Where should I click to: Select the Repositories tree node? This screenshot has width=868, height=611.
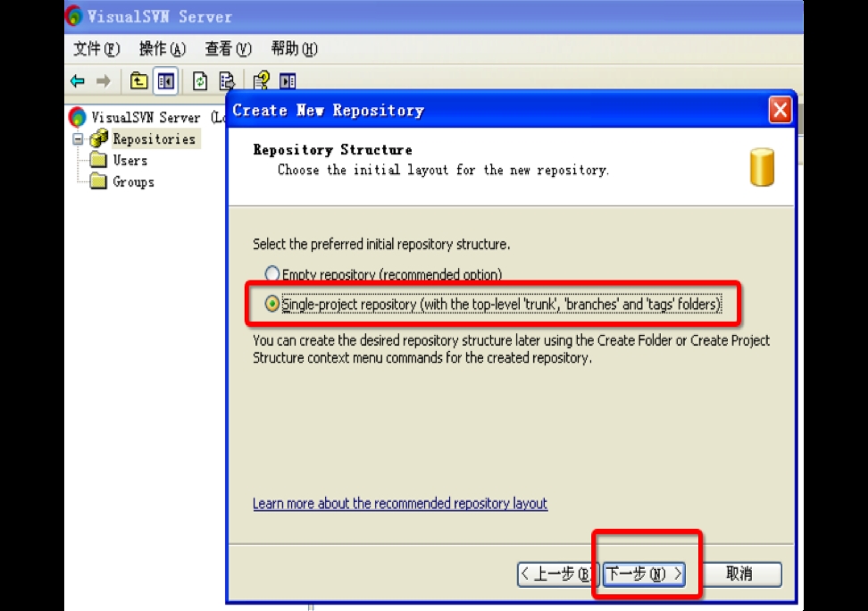154,138
